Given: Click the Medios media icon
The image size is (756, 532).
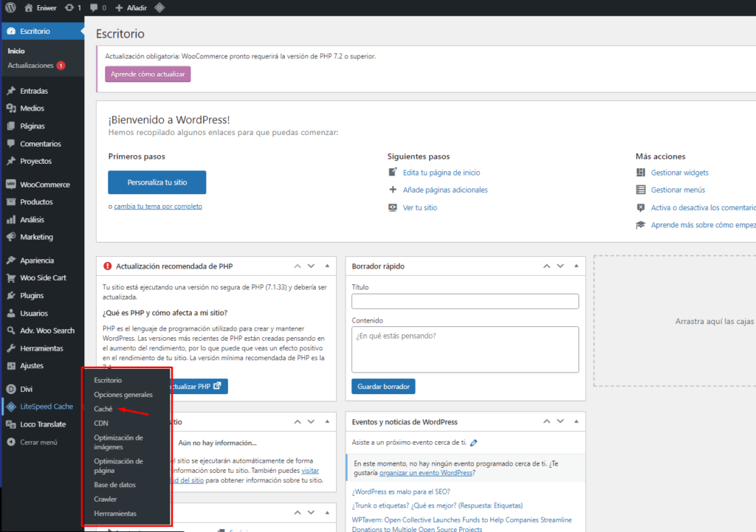Looking at the screenshot, I should click(11, 108).
